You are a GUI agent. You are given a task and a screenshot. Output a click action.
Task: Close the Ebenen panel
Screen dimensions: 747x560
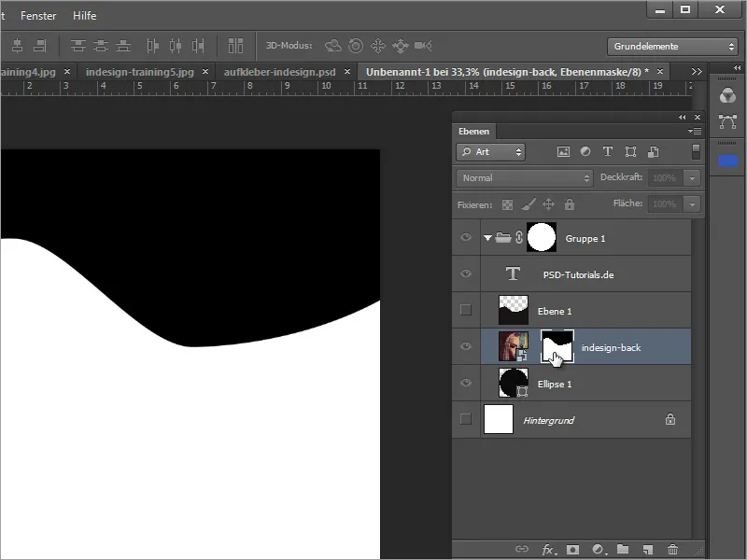(x=698, y=118)
